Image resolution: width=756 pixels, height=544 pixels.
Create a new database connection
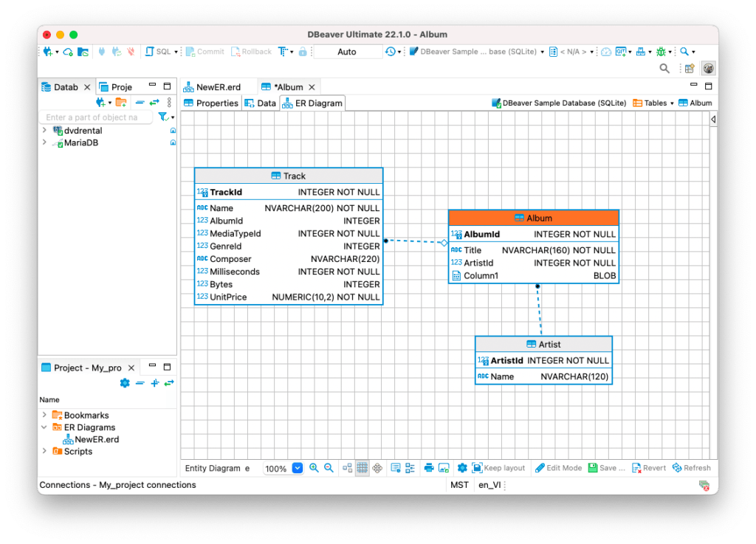[x=47, y=52]
